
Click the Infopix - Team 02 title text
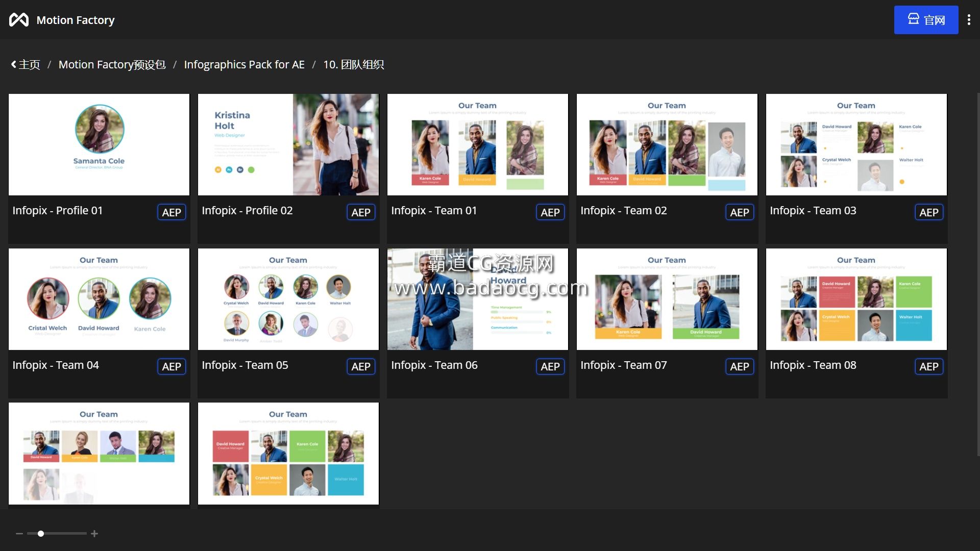624,211
